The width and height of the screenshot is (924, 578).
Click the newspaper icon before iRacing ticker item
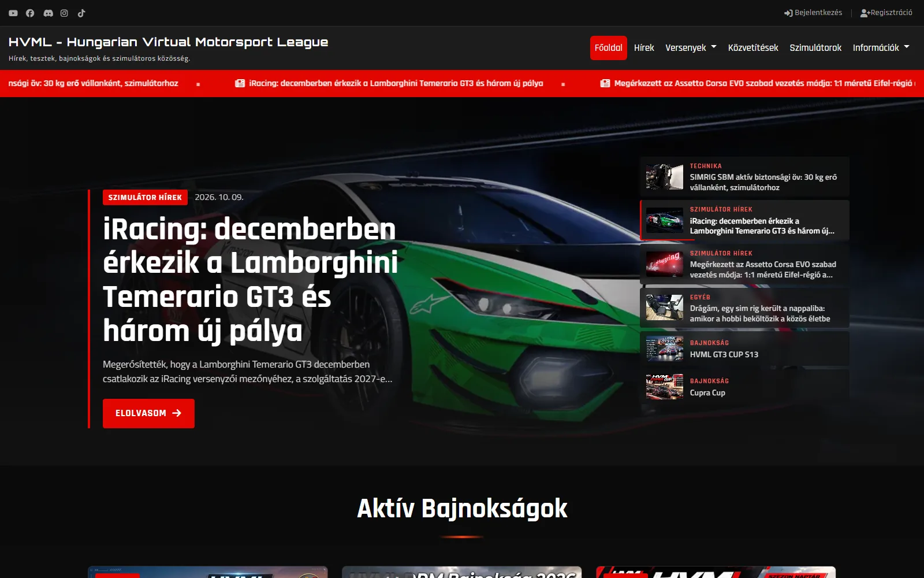pyautogui.click(x=240, y=83)
